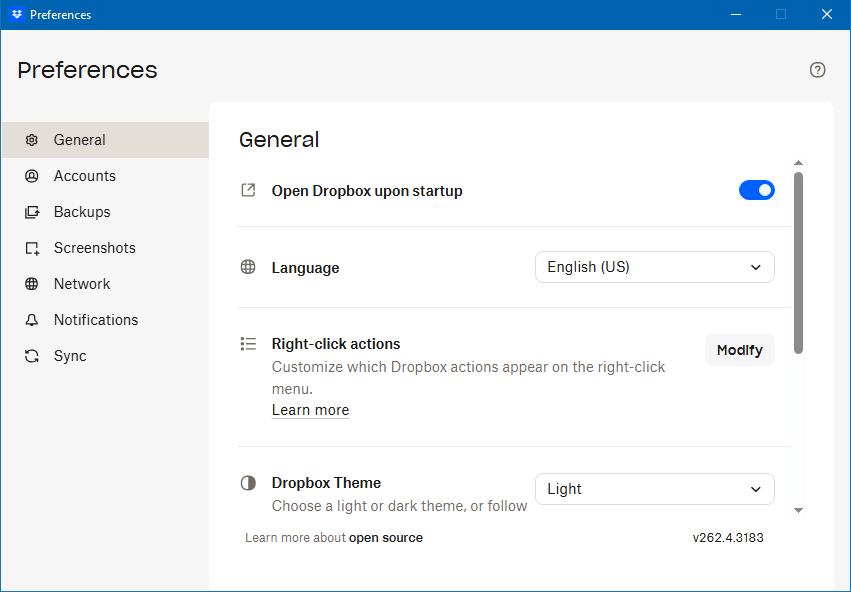The image size is (851, 592).
Task: Open the Dropbox Theme dropdown showing Light
Action: (x=655, y=489)
